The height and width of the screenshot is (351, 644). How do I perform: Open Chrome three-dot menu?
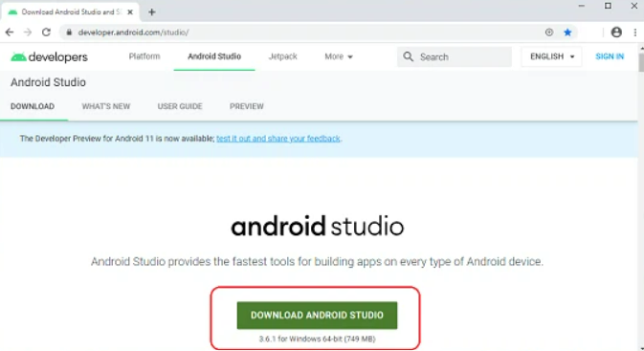pos(635,32)
